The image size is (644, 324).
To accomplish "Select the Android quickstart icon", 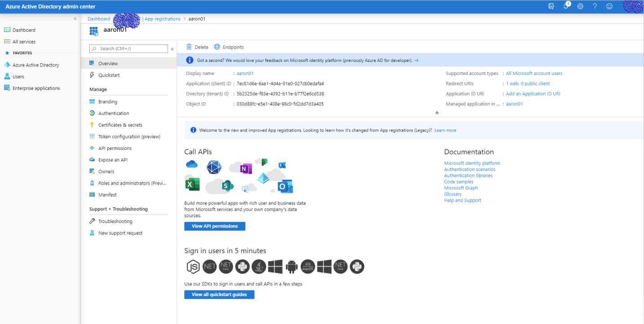I will (292, 267).
